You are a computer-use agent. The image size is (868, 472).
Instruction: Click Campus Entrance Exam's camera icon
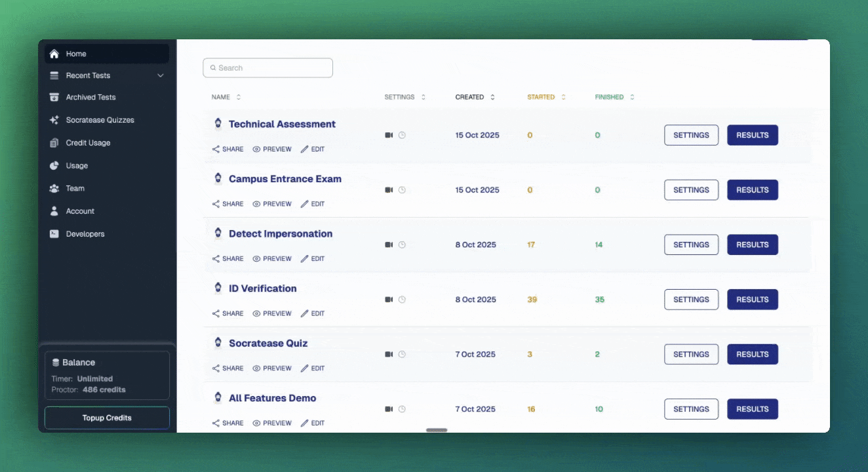pos(389,190)
